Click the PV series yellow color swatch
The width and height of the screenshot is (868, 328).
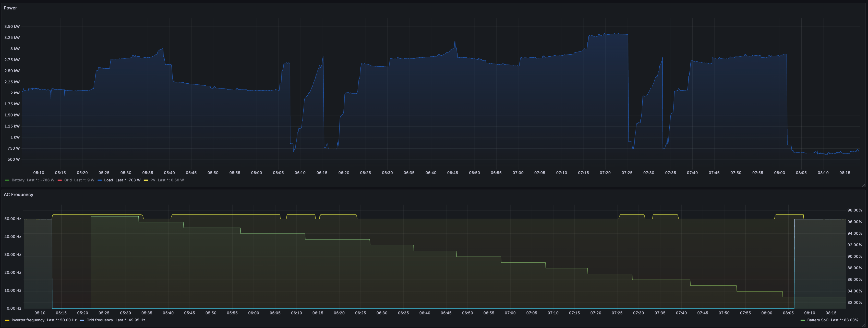146,180
